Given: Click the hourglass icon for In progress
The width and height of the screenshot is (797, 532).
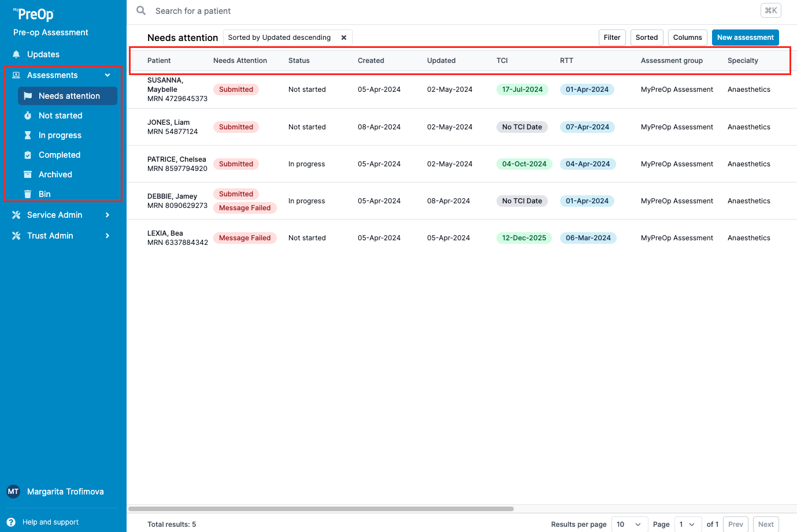Looking at the screenshot, I should (x=28, y=135).
